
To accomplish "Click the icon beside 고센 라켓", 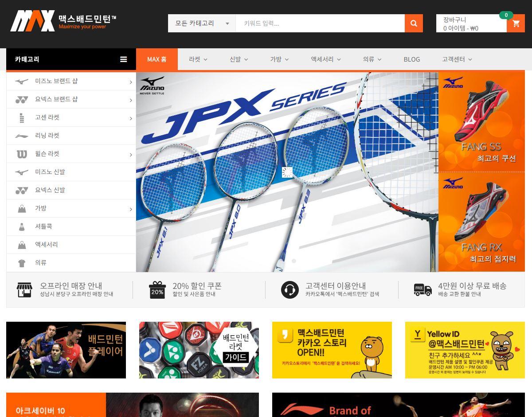I will coord(22,118).
